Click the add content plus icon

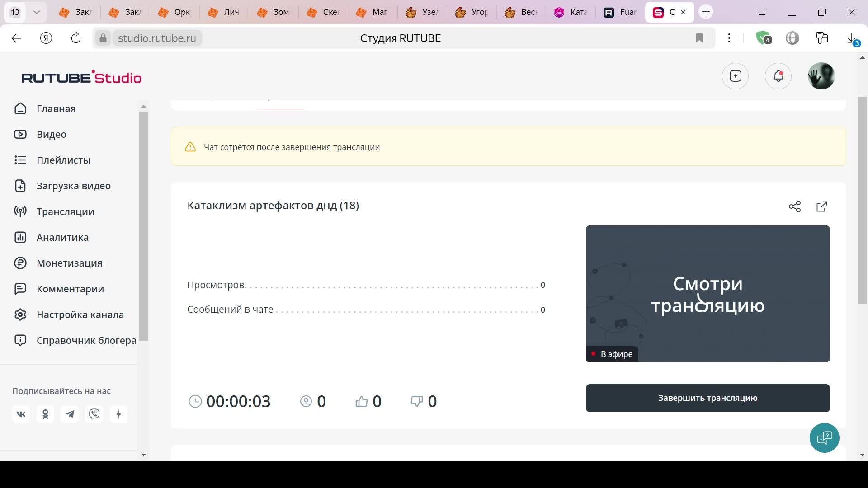(735, 76)
